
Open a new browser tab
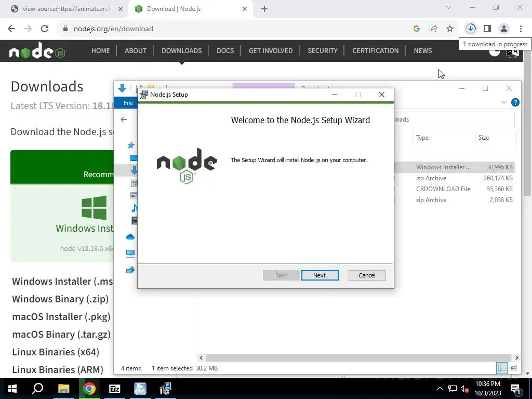[264, 9]
